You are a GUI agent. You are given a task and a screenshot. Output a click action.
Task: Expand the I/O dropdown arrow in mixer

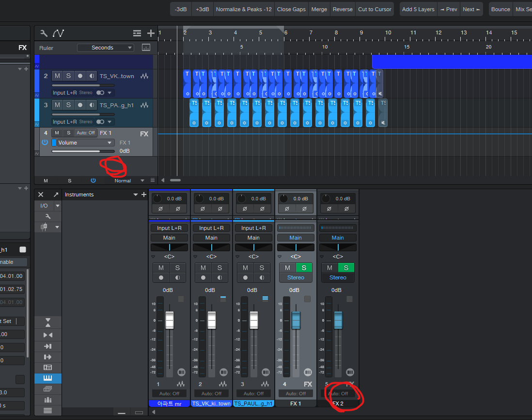coord(58,206)
